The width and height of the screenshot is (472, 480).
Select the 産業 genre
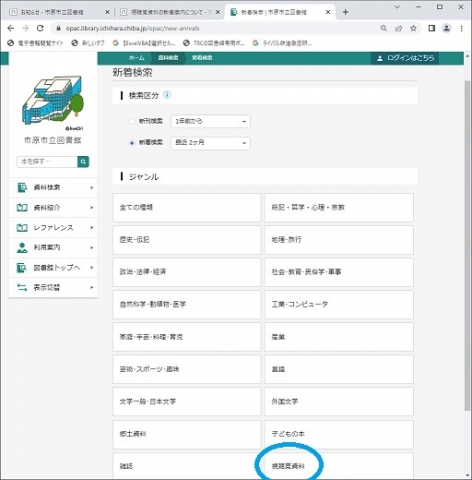tap(339, 337)
